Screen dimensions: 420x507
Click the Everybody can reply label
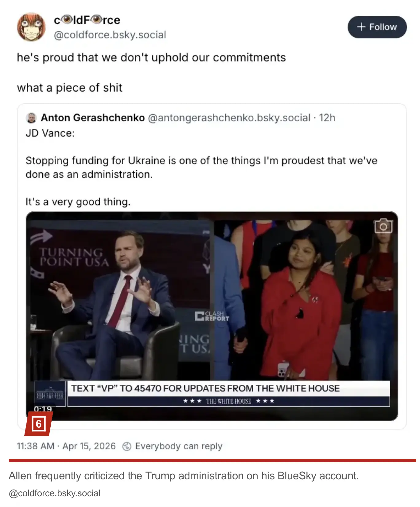pos(179,446)
